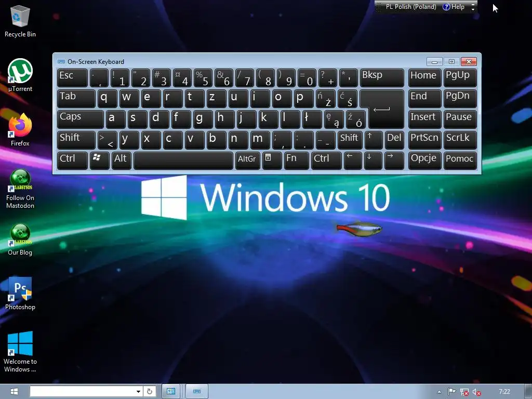
Task: Click the ż key next to p
Action: (325, 99)
